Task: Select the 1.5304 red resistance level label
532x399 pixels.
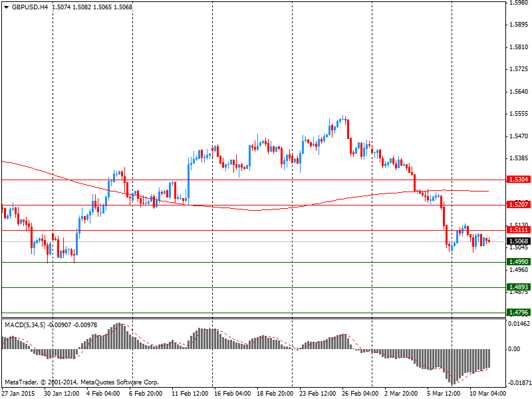Action: [x=519, y=179]
